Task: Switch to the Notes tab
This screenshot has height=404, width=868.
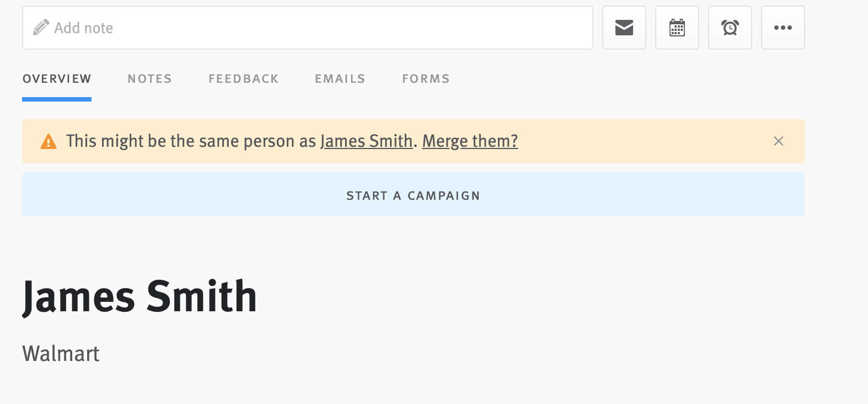Action: pyautogui.click(x=149, y=78)
